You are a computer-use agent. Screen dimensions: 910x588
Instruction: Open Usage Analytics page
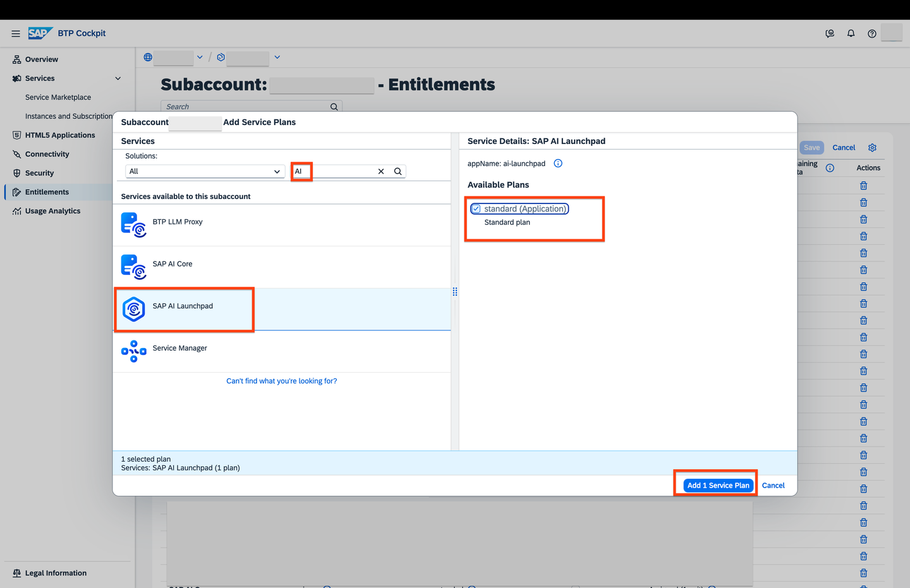[53, 211]
